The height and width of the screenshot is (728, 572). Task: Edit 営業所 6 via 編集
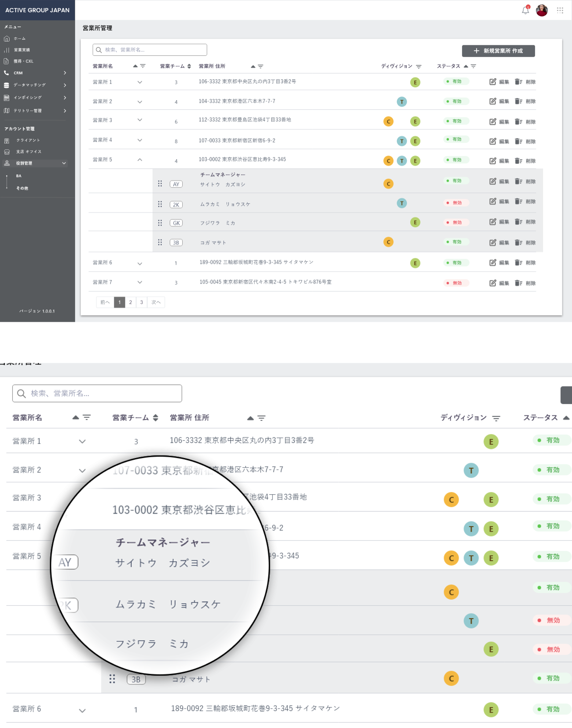499,263
